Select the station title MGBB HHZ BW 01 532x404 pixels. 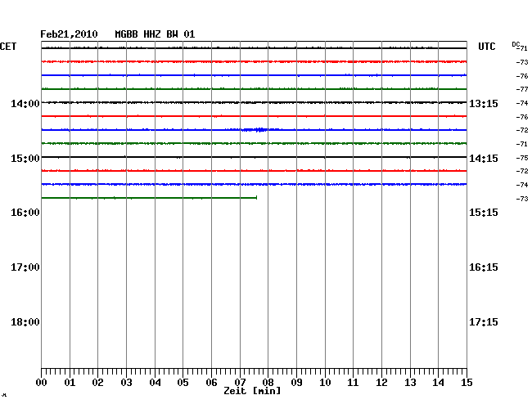click(x=155, y=34)
